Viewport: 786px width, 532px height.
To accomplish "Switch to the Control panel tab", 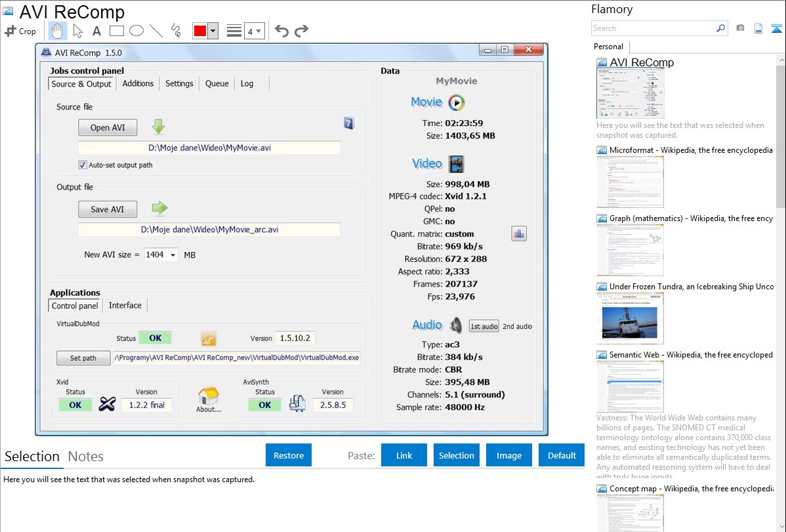I will 75,306.
